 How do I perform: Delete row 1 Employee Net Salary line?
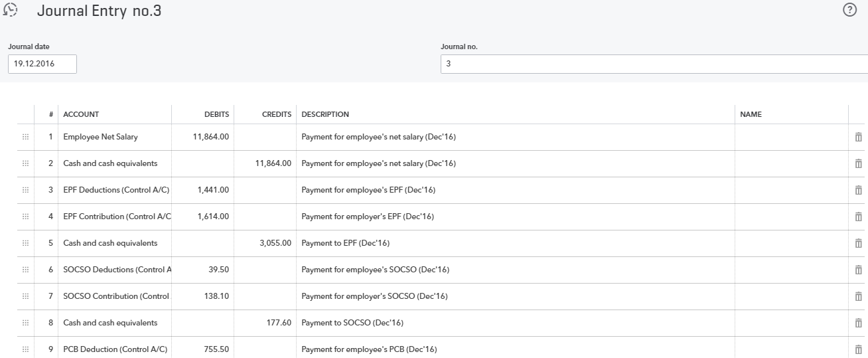pos(858,137)
